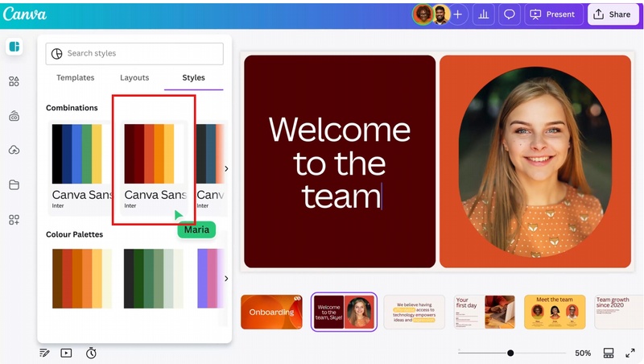Click the second collaborator avatar
Screen dimensions: 644x364
point(440,14)
